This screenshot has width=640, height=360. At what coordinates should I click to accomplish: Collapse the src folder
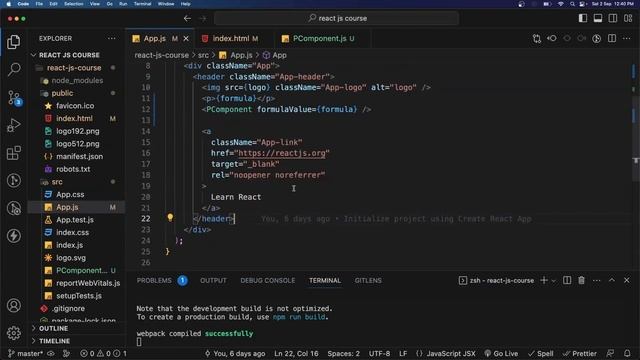(57, 182)
